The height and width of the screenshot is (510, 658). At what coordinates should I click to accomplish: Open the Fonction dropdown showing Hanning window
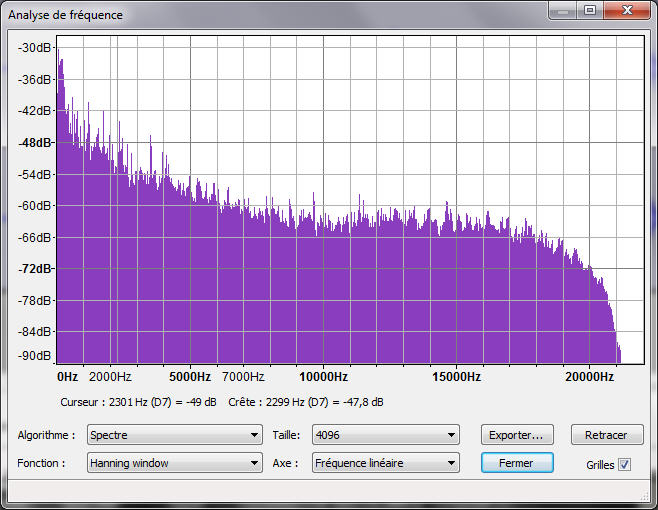point(175,463)
